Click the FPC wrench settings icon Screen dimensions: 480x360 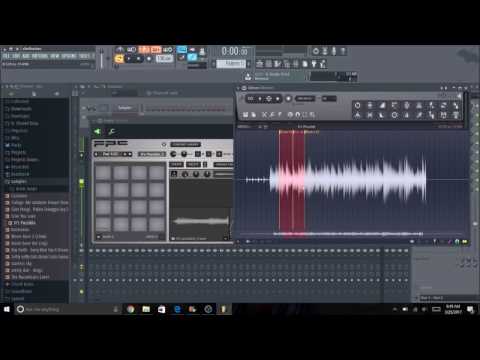tap(112, 132)
